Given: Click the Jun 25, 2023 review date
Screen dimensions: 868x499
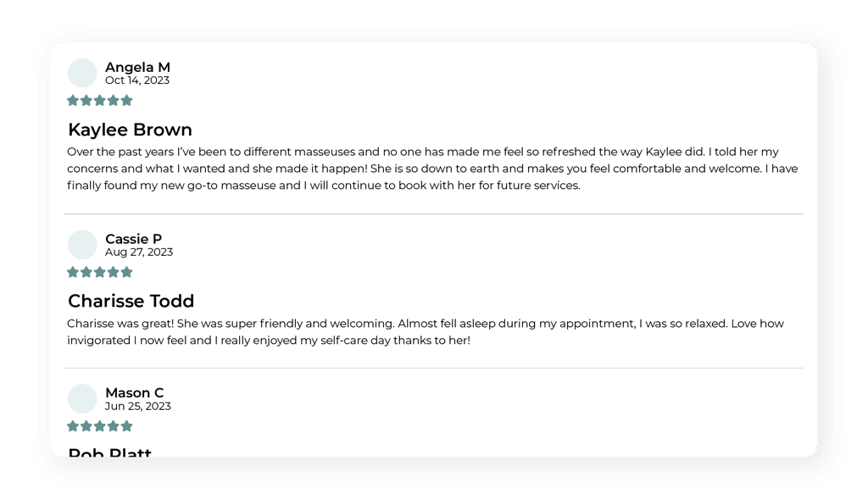Looking at the screenshot, I should pos(137,406).
